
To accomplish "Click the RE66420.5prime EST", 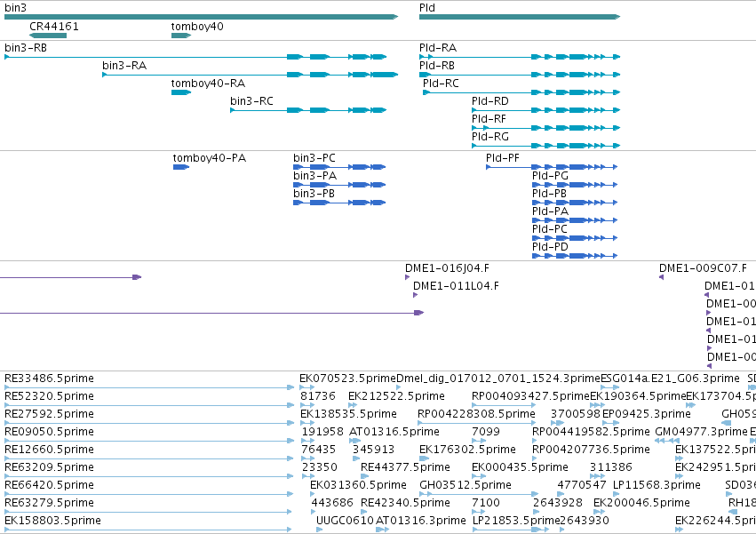I will point(148,494).
